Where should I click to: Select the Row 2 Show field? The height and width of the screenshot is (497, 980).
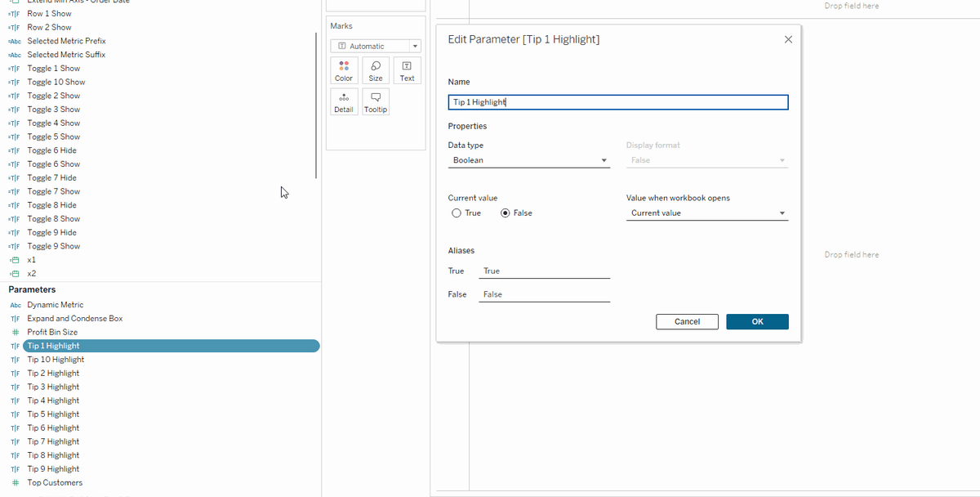click(x=49, y=28)
